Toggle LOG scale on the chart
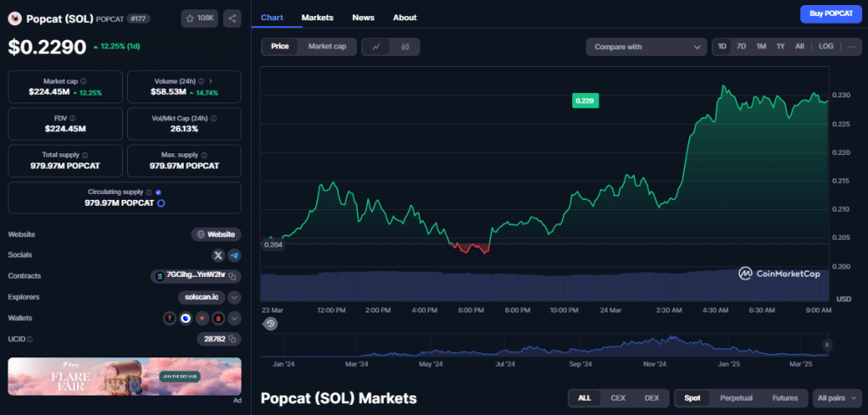This screenshot has height=415, width=868. click(x=826, y=47)
